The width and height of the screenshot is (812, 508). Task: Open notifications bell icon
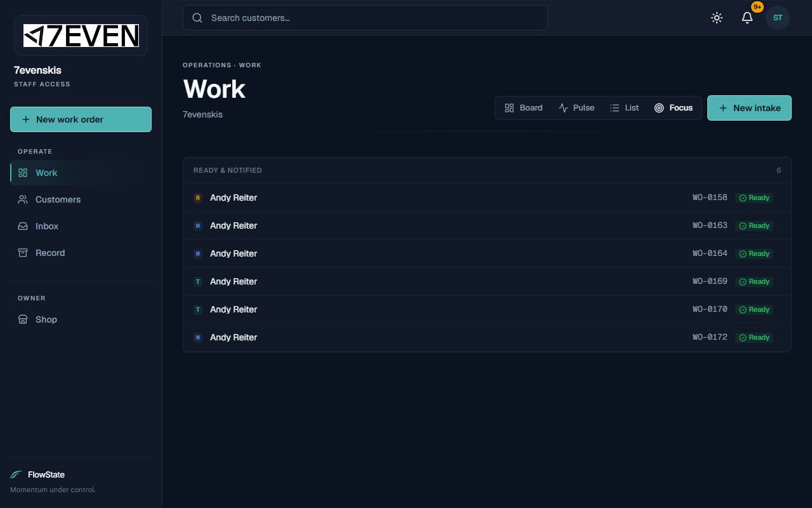[747, 18]
